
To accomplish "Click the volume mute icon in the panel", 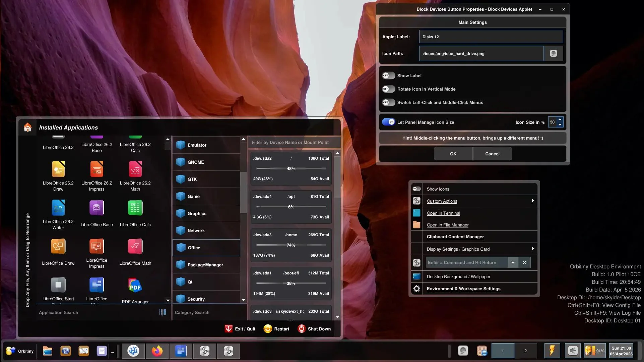I will 573,351.
